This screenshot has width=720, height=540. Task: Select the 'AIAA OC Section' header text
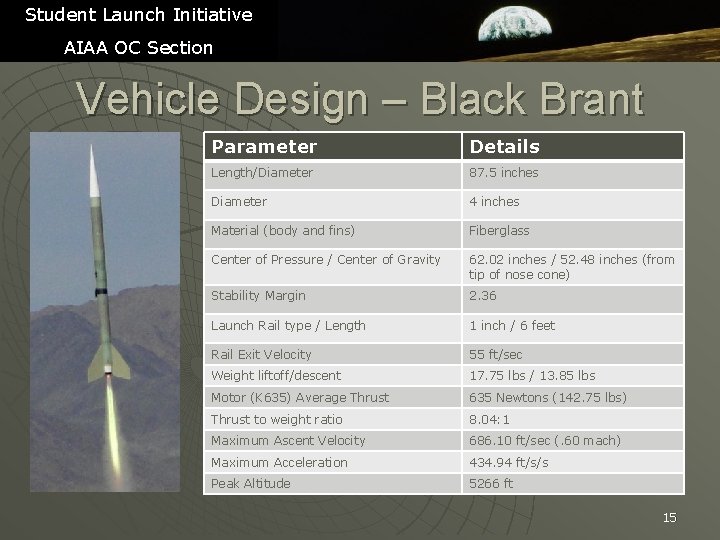[x=138, y=48]
